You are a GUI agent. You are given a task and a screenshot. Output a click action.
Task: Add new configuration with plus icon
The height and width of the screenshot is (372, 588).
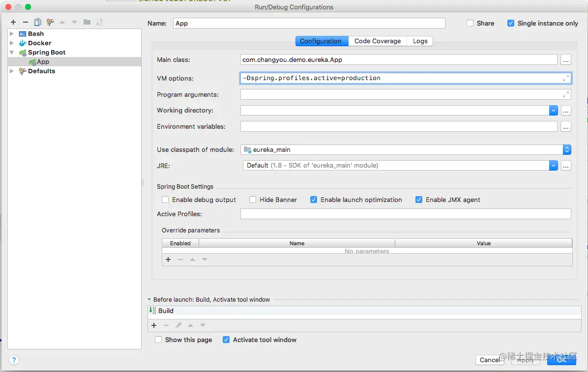[13, 22]
